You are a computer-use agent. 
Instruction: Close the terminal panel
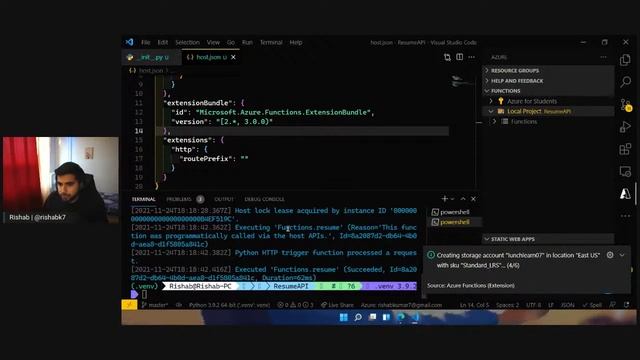473,199
